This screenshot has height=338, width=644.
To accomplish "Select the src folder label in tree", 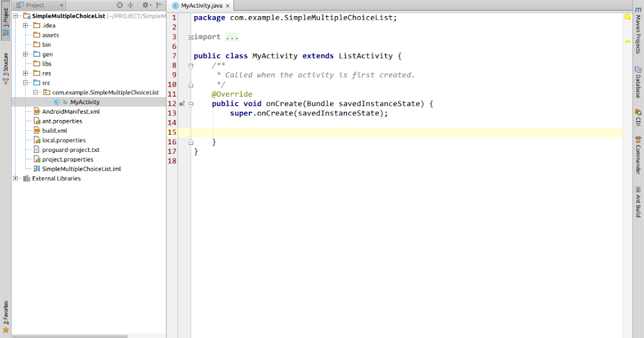I will [x=46, y=83].
